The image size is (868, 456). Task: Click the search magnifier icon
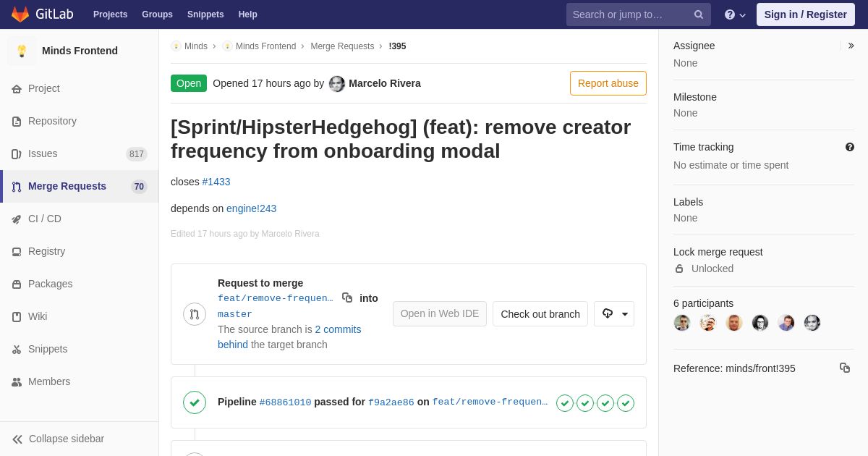699,14
